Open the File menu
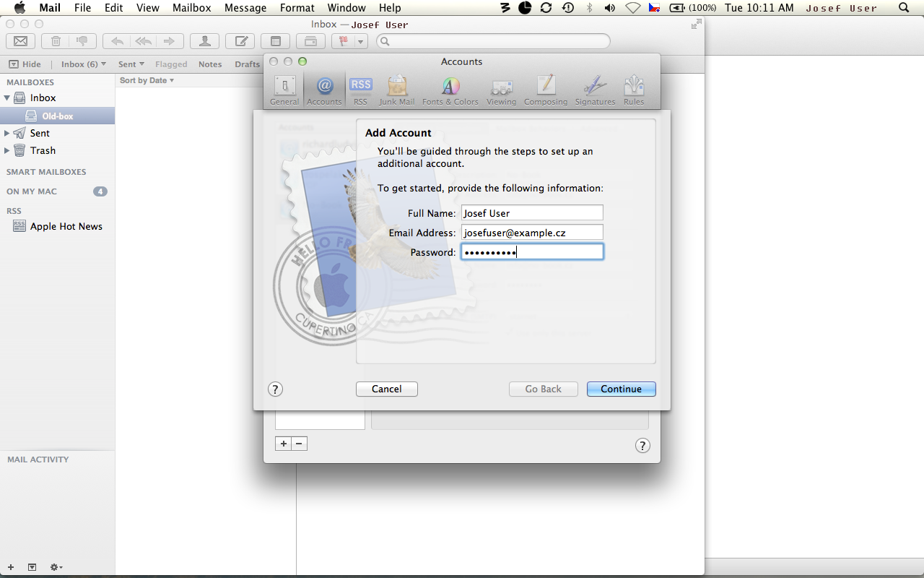Image resolution: width=924 pixels, height=578 pixels. coord(82,8)
